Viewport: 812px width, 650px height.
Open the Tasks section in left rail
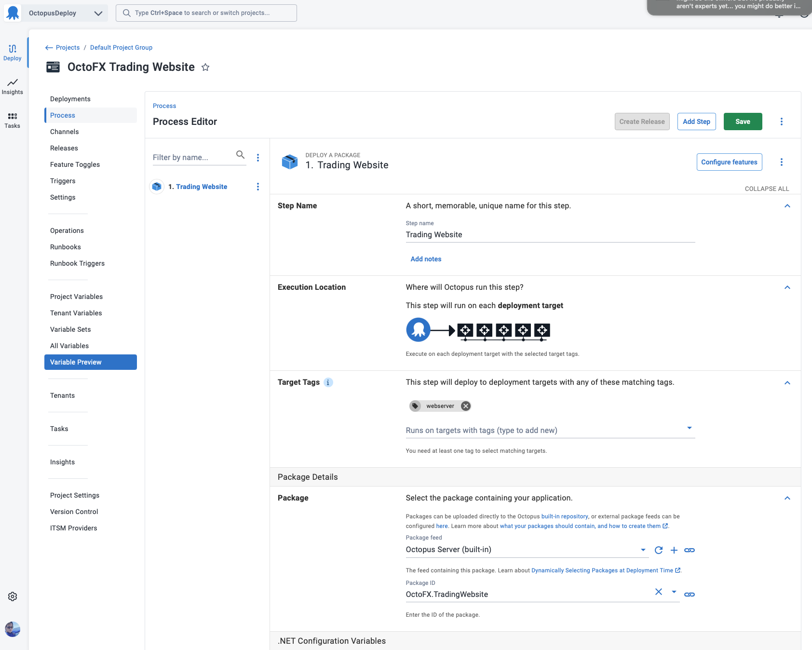[13, 121]
